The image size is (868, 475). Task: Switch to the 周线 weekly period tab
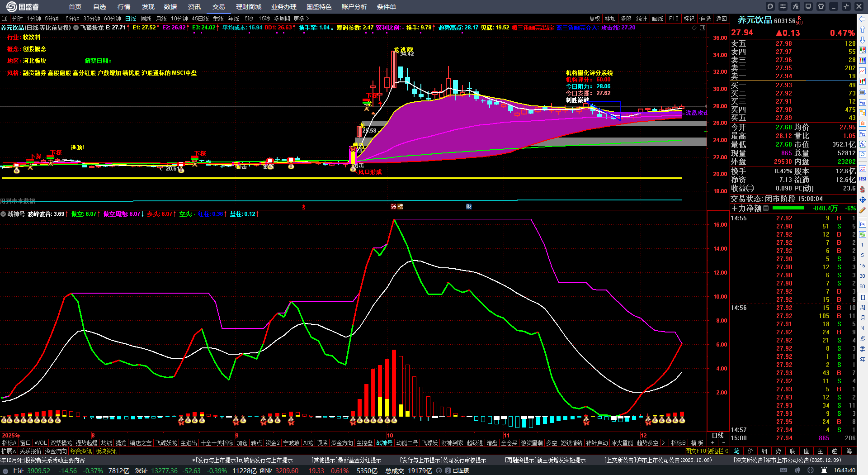point(146,19)
